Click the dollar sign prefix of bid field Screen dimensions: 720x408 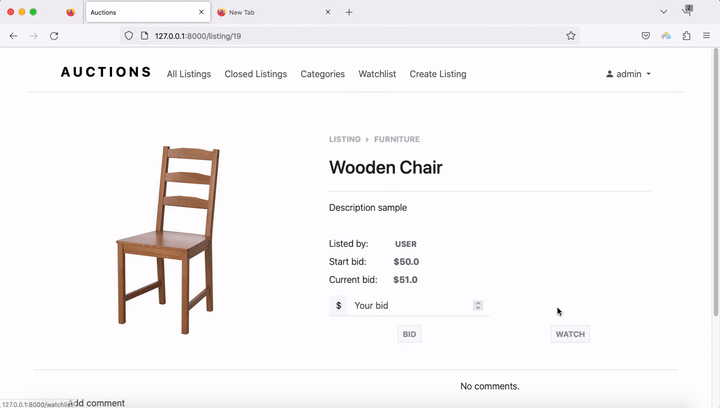point(338,306)
